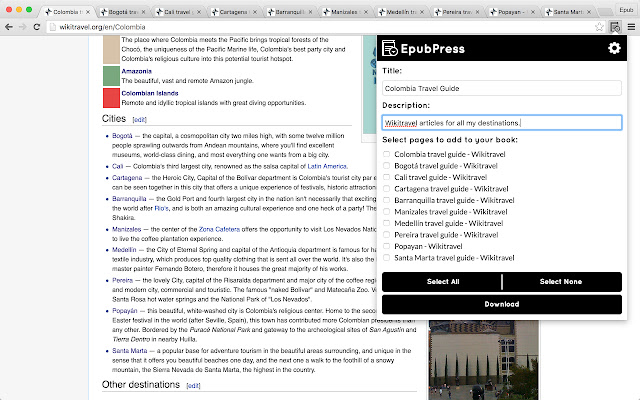Viewport: 640px width, 400px height.
Task: Tick the Cartagena travel guide checkbox
Action: [x=387, y=188]
